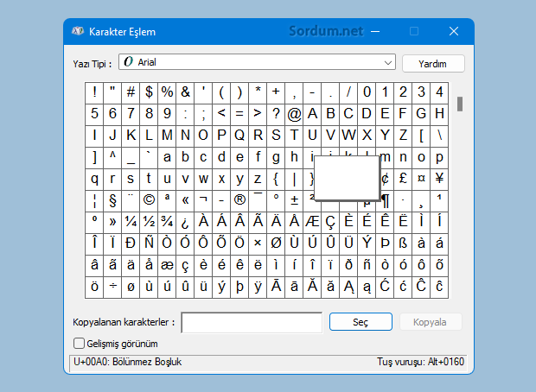
Task: Choose the yen ¥ character
Action: click(x=439, y=179)
